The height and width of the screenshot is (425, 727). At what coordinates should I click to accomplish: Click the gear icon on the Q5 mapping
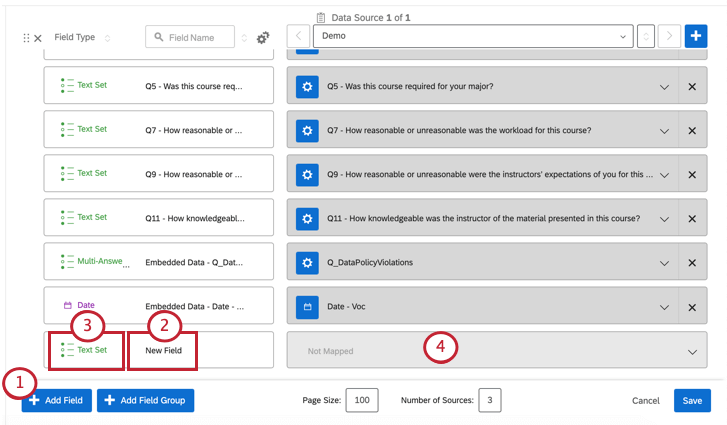(x=308, y=87)
